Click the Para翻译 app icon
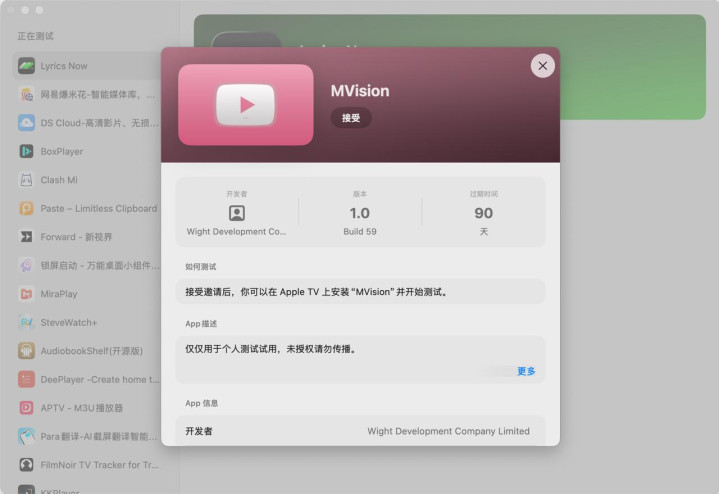The width and height of the screenshot is (719, 494). tap(26, 436)
